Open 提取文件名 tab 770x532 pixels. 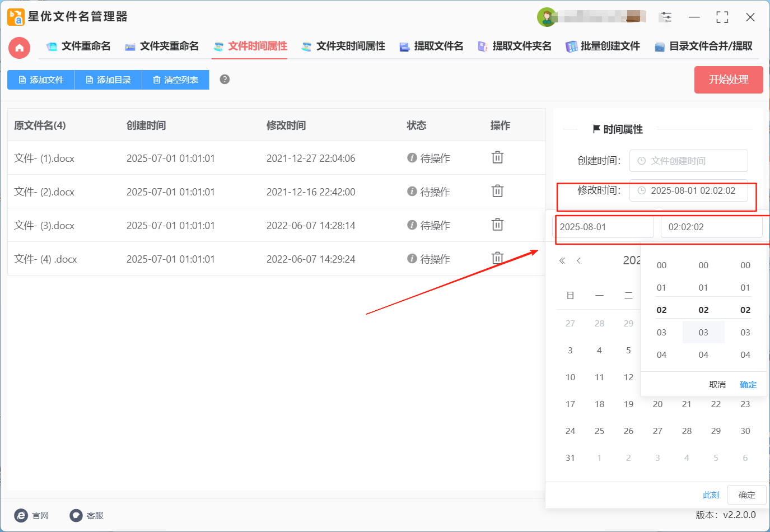click(x=431, y=46)
